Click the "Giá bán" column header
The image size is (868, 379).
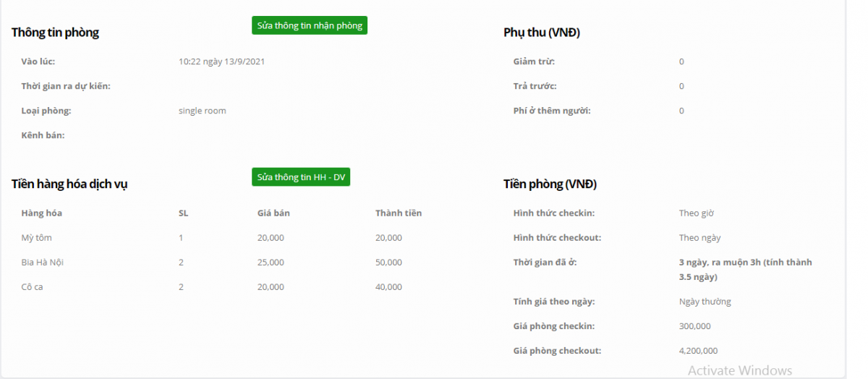(x=273, y=213)
